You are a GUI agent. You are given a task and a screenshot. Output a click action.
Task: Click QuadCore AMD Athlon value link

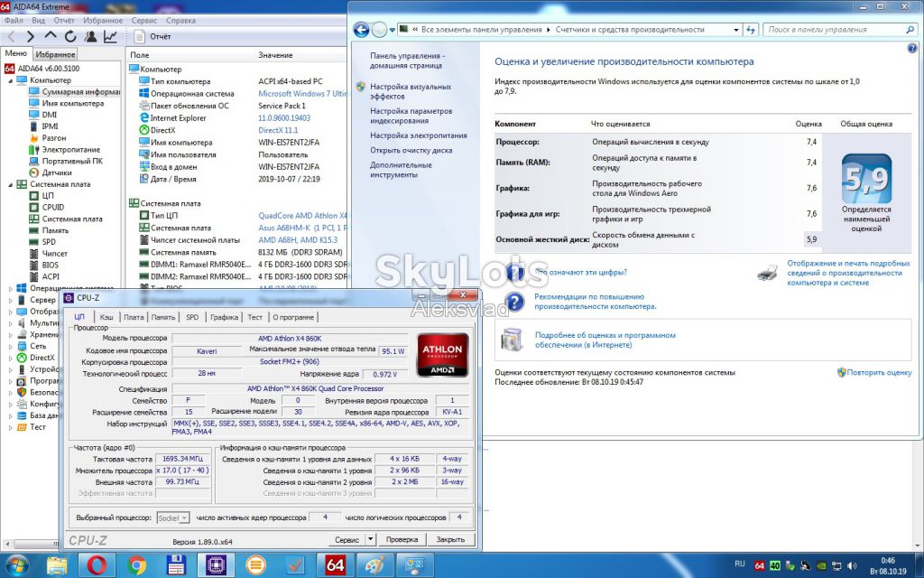coord(302,216)
